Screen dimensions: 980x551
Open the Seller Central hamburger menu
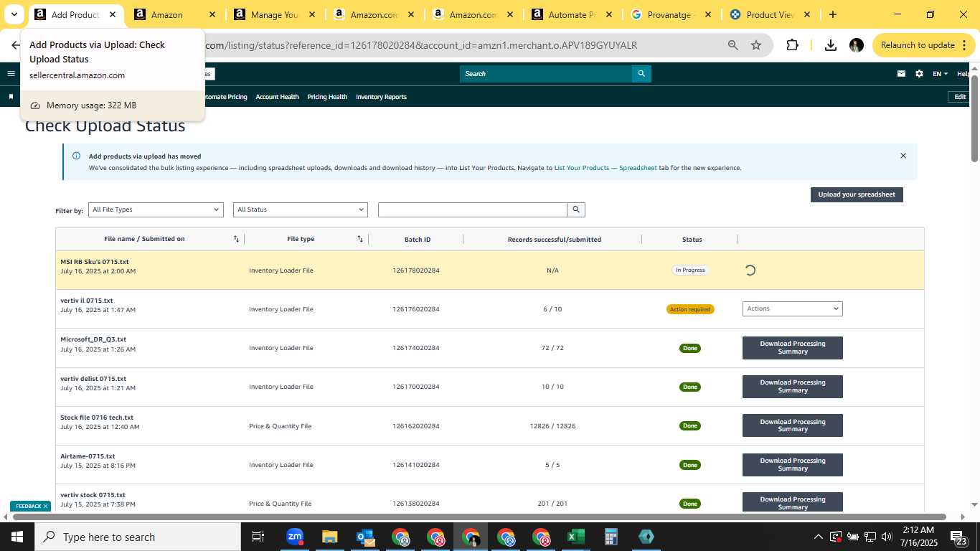tap(11, 73)
